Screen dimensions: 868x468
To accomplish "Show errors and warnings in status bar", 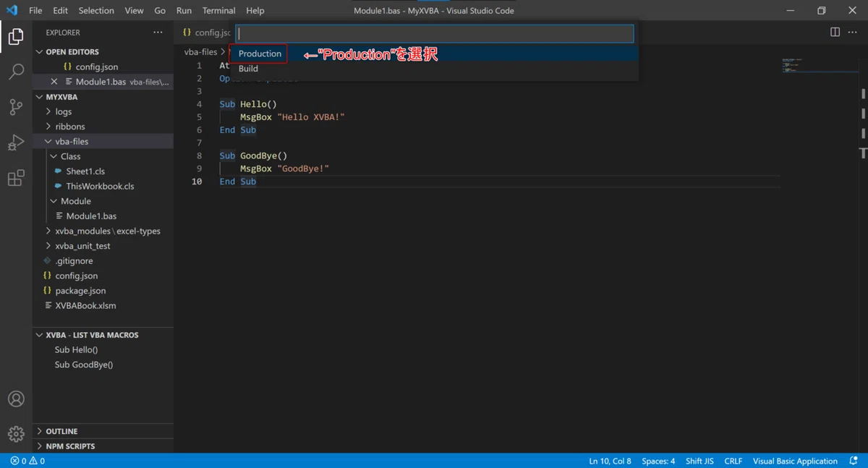I will [27, 461].
